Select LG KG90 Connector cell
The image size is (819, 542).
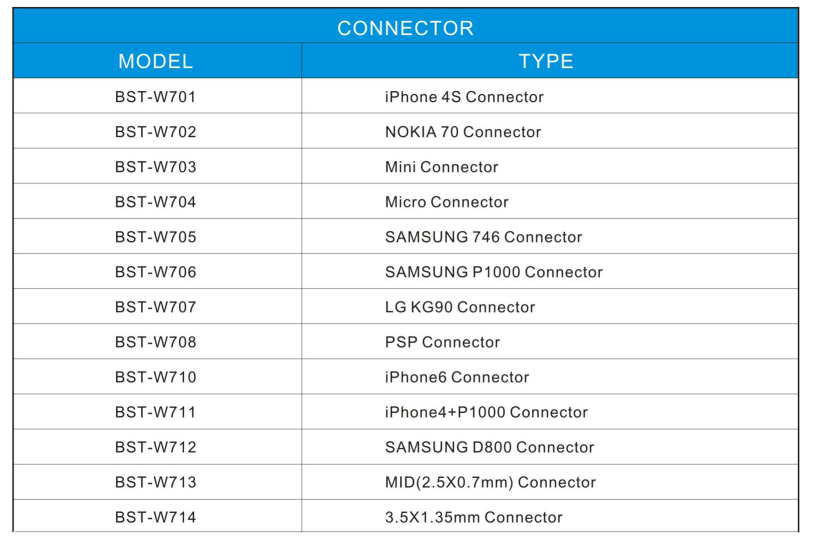tap(460, 307)
